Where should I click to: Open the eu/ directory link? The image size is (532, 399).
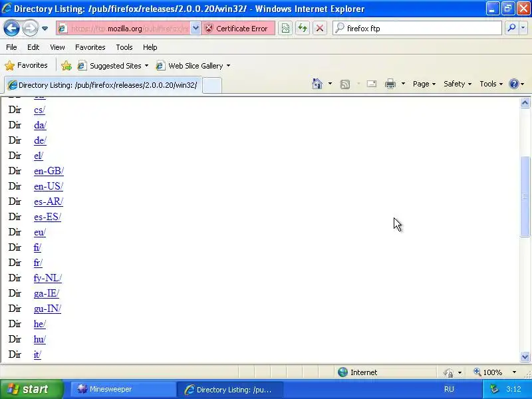[x=40, y=232]
